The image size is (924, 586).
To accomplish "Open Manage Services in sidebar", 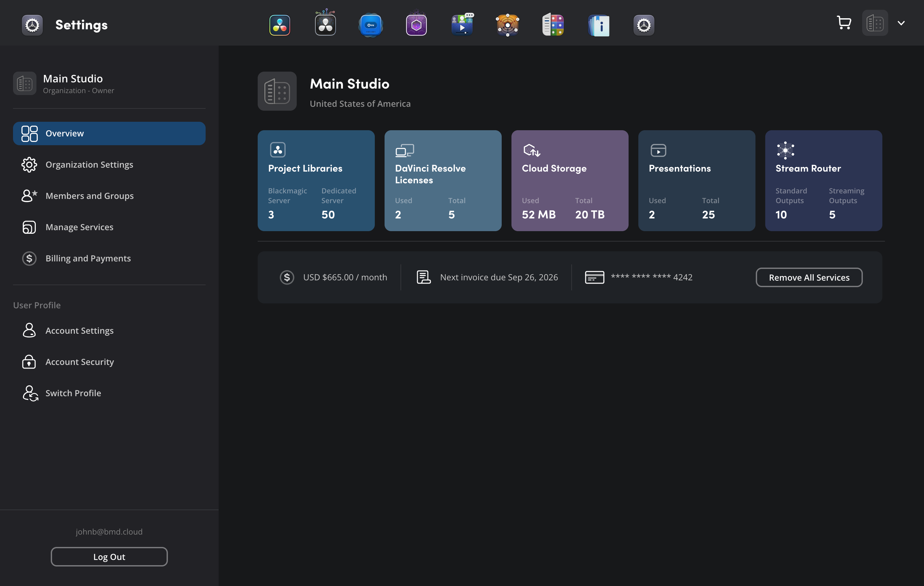I will tap(109, 227).
